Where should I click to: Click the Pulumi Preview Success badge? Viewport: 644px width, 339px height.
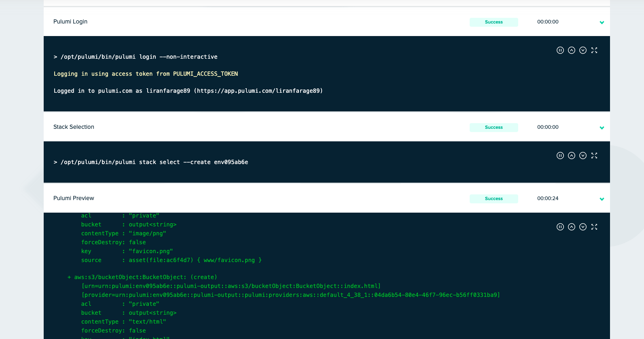click(494, 199)
